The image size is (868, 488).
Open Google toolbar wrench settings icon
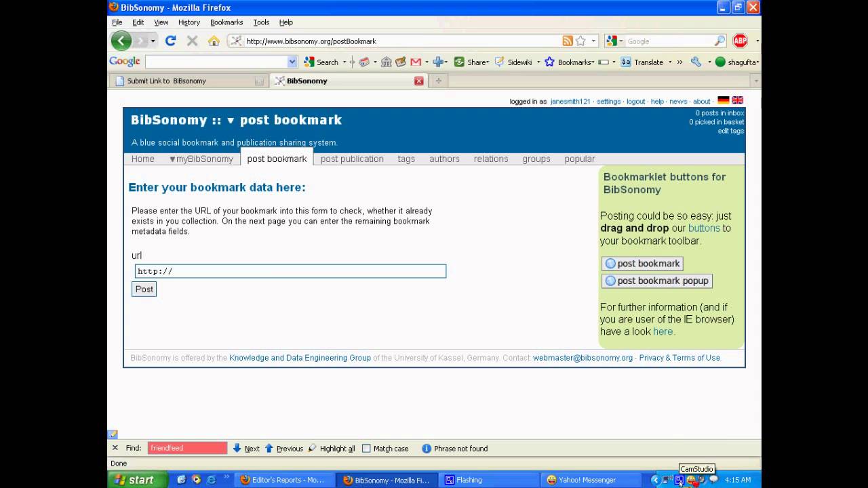(x=696, y=62)
